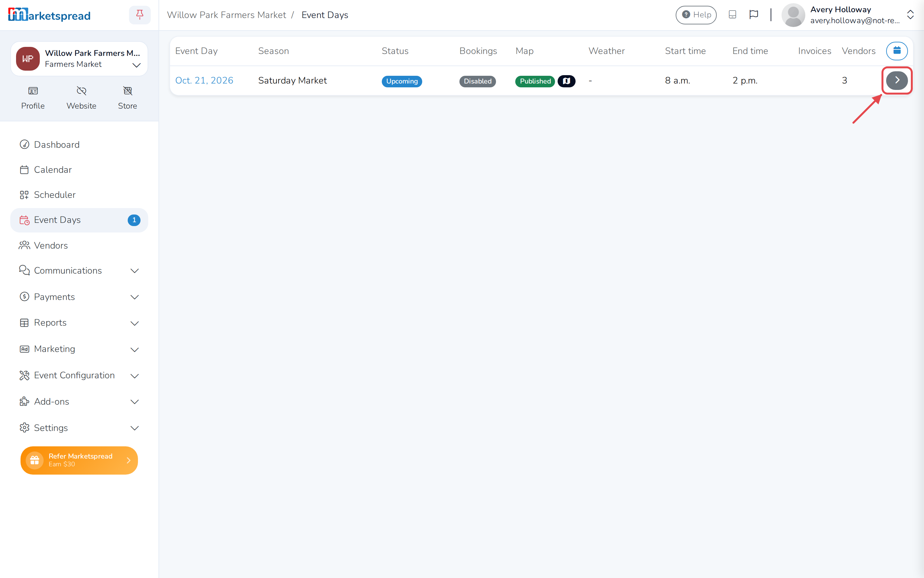
Task: Expand the Settings menu
Action: pyautogui.click(x=79, y=428)
